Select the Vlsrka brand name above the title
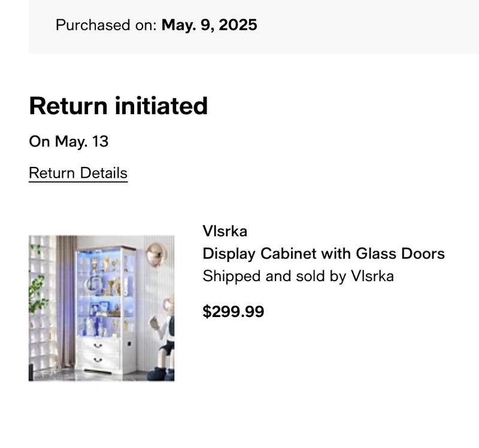Screen dimensions: 479x448 coord(225,231)
